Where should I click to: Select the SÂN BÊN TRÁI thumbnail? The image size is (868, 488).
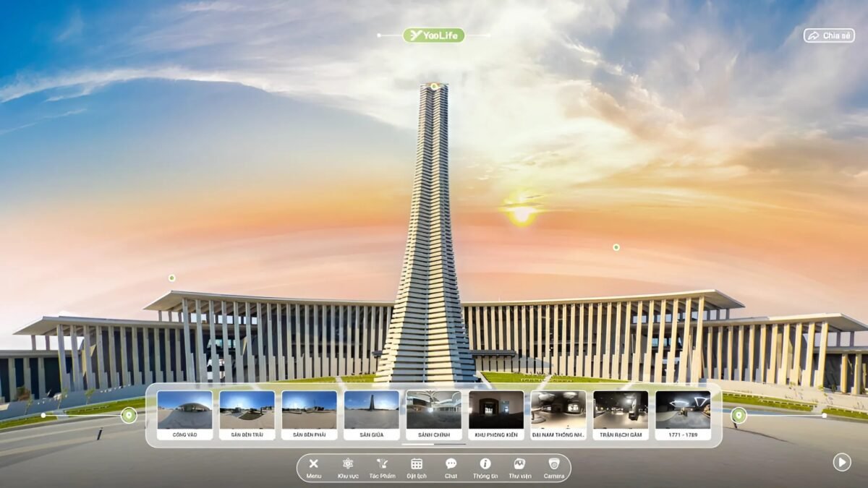247,415
